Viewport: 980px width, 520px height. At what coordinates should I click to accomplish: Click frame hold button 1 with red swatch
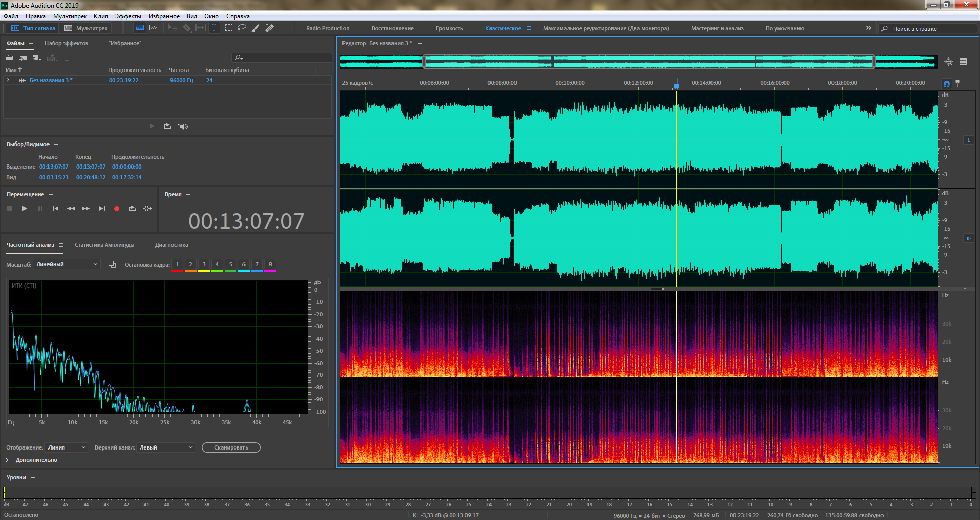click(177, 265)
